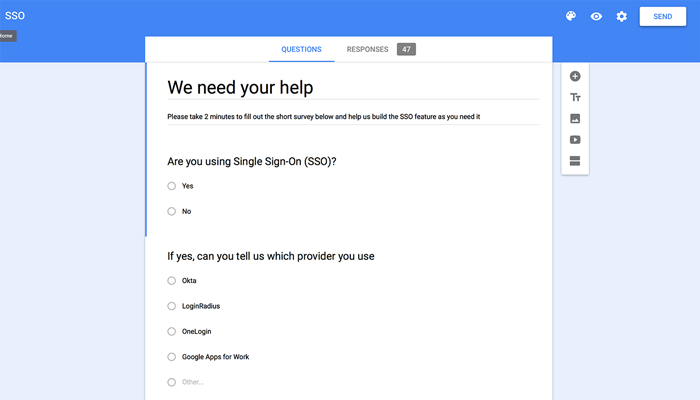The image size is (700, 400).
Task: Switch to the Questions tab
Action: (301, 49)
